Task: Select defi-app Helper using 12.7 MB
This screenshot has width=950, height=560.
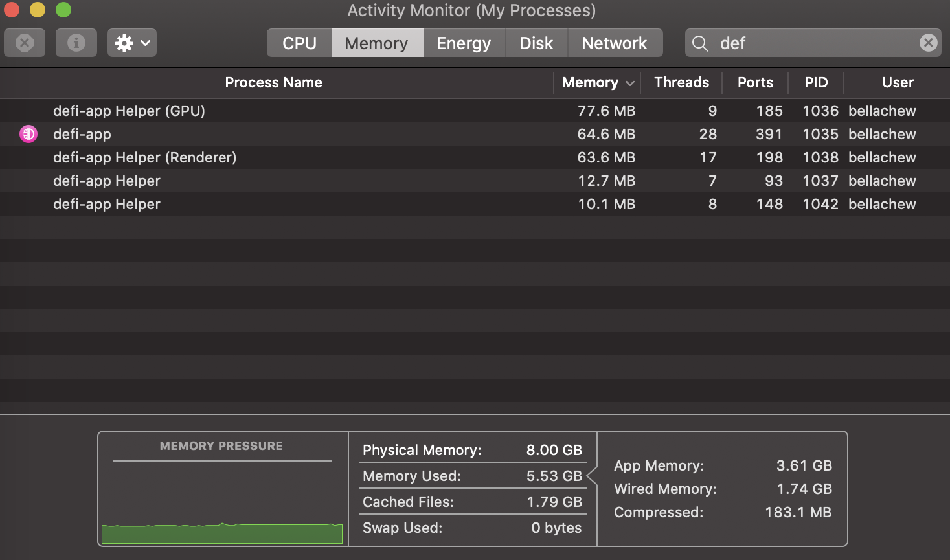Action: click(x=475, y=181)
